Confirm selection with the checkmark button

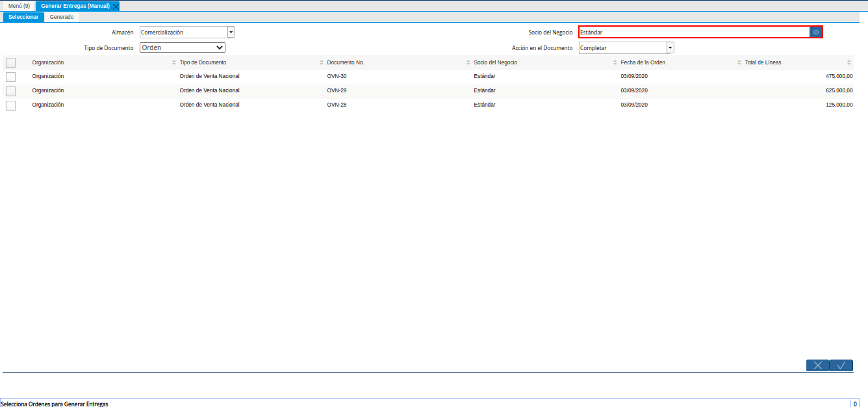pos(841,365)
